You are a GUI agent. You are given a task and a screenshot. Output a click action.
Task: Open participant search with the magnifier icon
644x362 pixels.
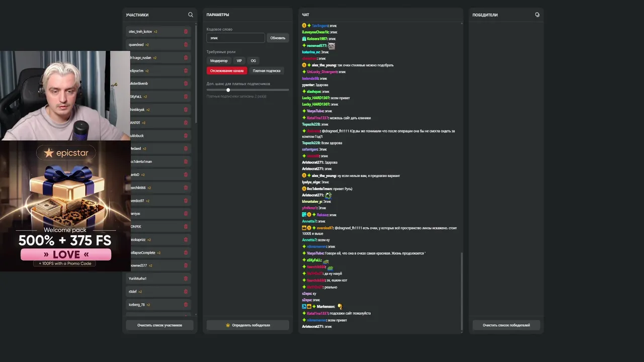[190, 15]
